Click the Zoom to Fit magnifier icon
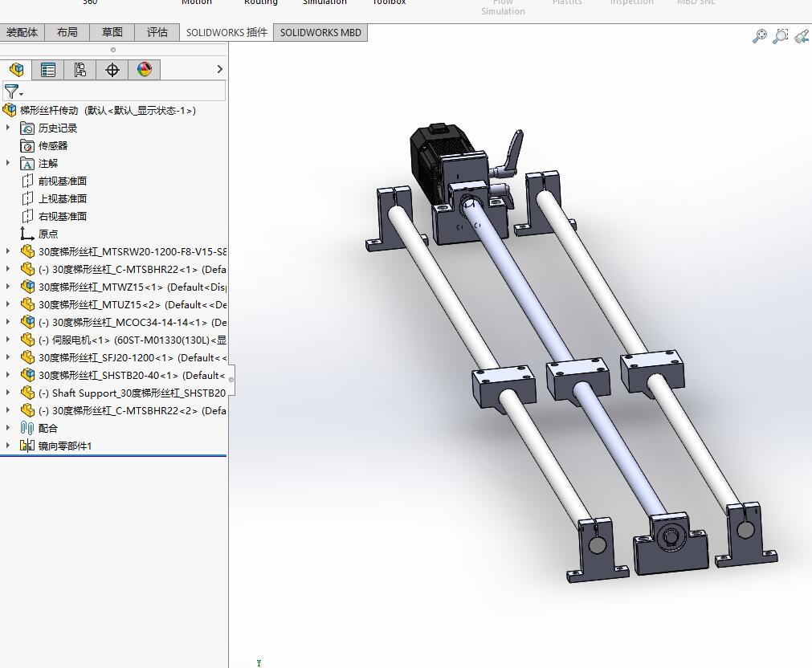Image resolution: width=812 pixels, height=668 pixels. (760, 36)
